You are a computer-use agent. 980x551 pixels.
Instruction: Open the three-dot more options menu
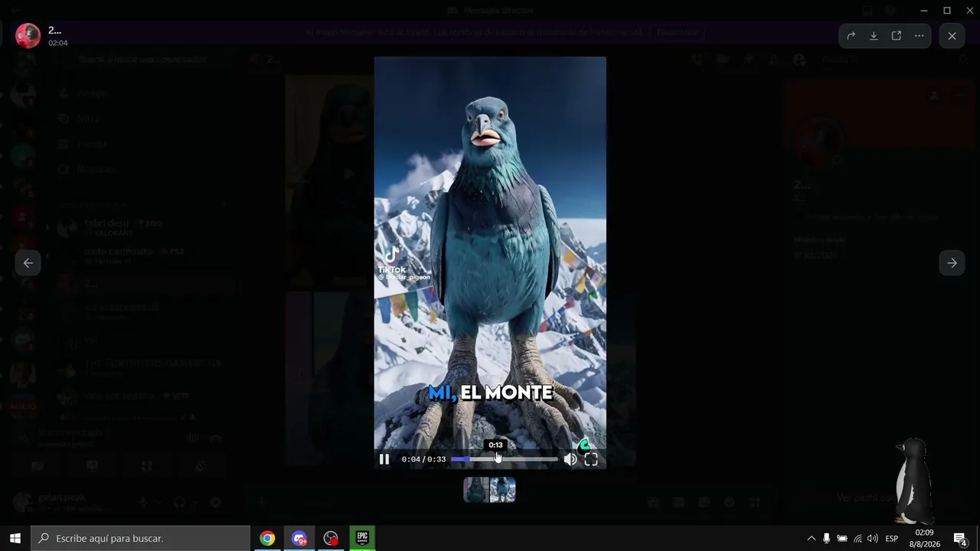coord(920,36)
